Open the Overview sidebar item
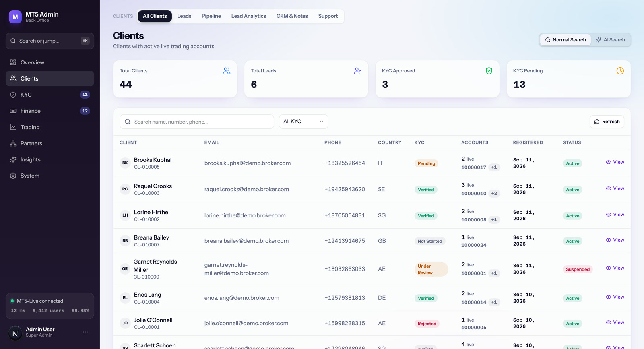Screen dimensions: 644x349 click(x=50, y=62)
